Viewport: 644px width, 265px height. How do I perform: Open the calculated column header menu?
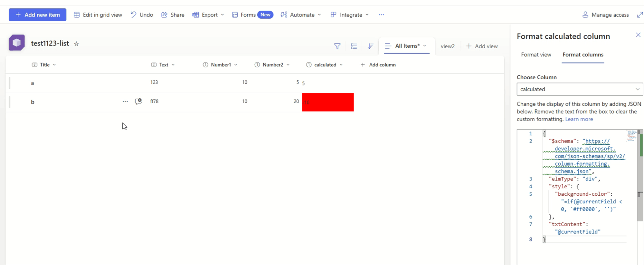pos(325,65)
